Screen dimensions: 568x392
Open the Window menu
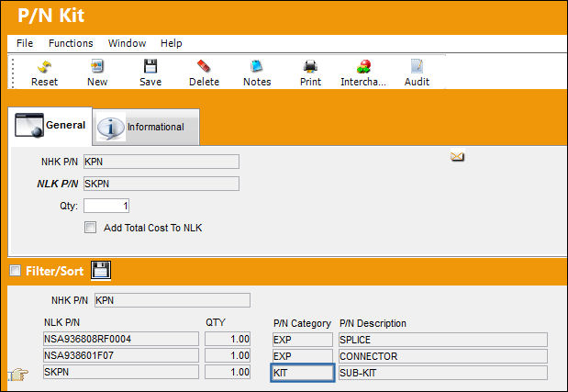(x=127, y=43)
